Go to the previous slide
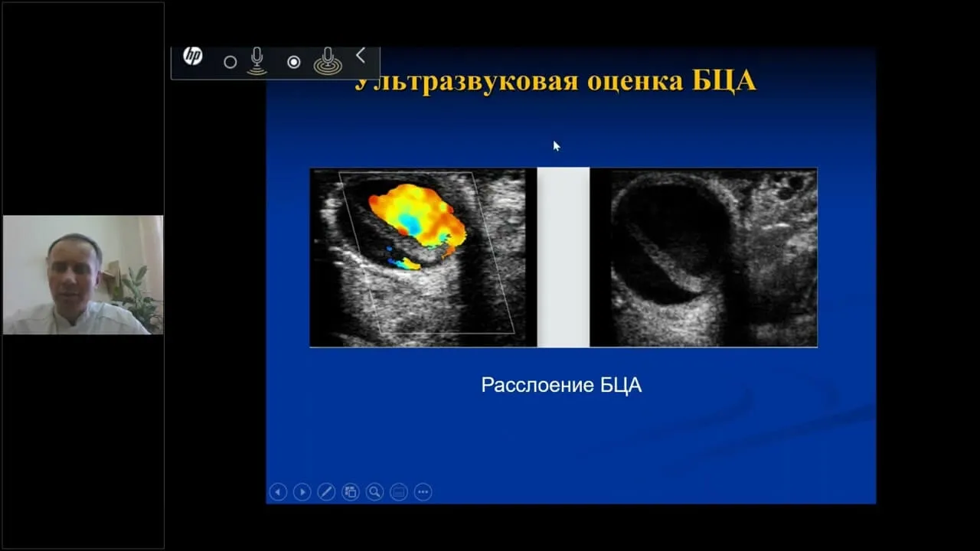Screen dimensions: 980x551 [x=278, y=492]
